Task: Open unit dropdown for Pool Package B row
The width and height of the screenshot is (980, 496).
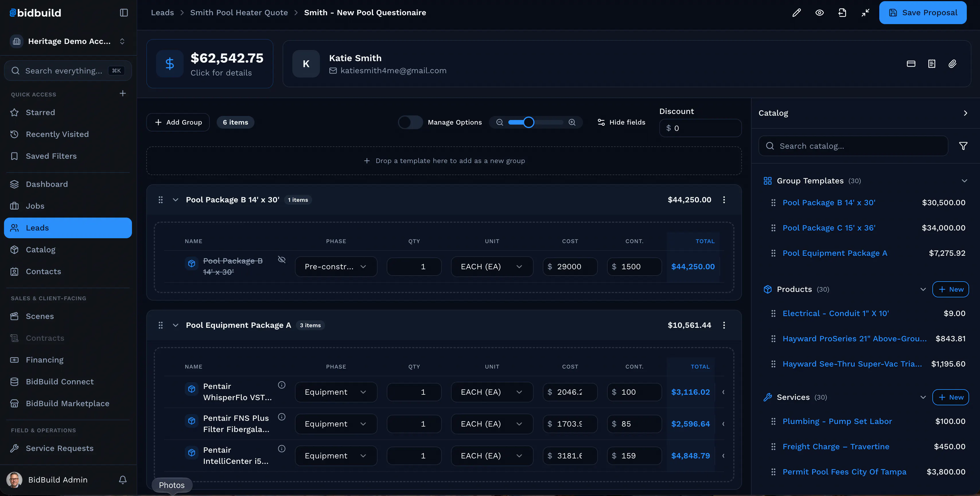Action: [x=492, y=266]
